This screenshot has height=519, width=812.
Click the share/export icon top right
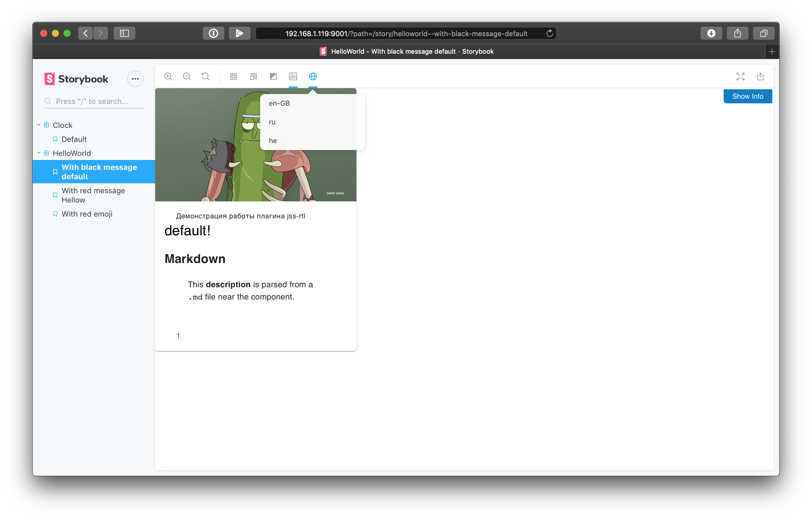coord(760,76)
